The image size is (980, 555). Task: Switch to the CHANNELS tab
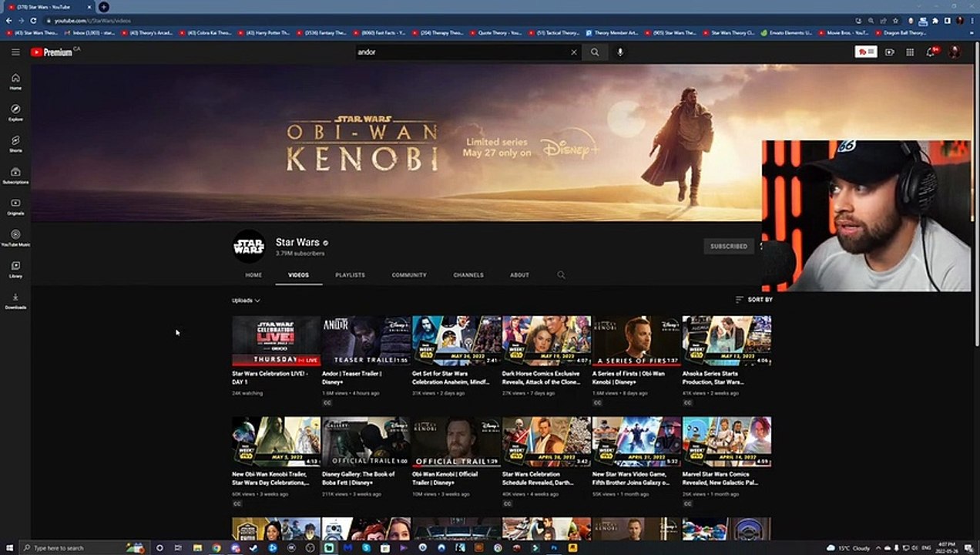click(468, 275)
